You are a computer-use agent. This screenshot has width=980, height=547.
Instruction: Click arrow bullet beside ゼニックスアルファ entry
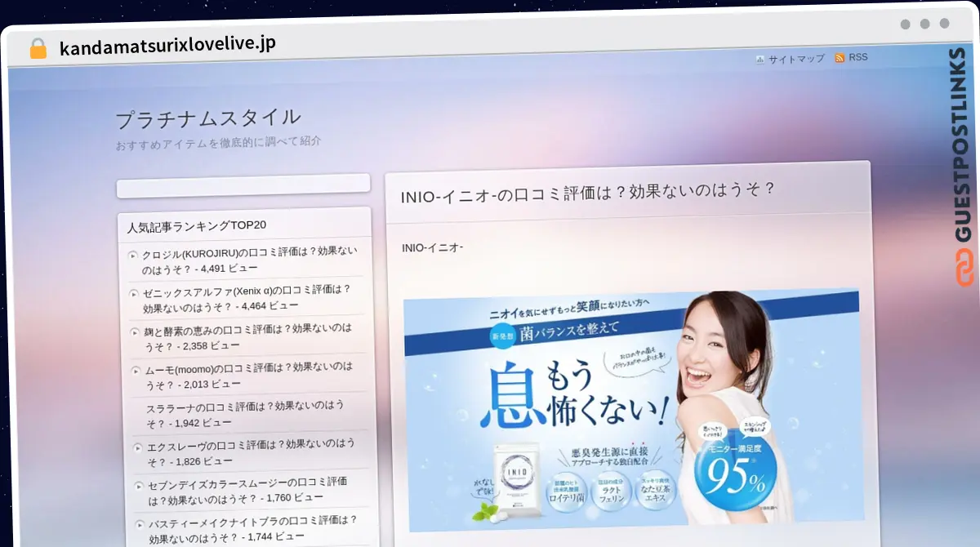(x=134, y=294)
